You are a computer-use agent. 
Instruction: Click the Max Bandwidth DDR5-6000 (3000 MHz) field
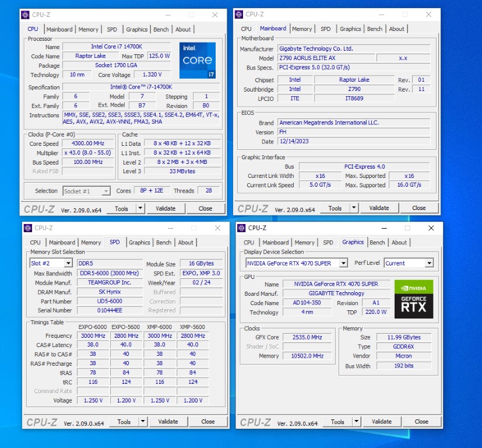[110, 273]
